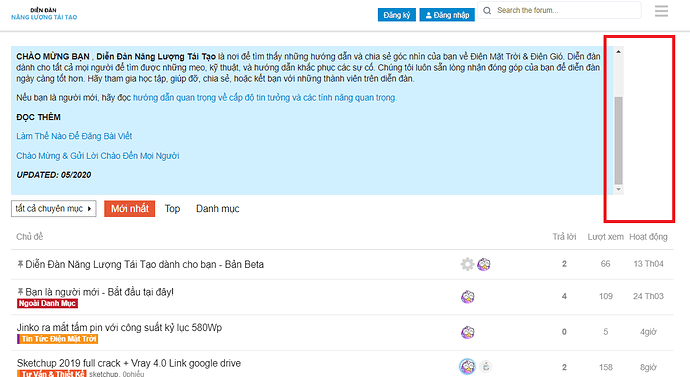Click the poster avatar on the Jinko topic
Screen dimensions: 690x377
click(468, 332)
